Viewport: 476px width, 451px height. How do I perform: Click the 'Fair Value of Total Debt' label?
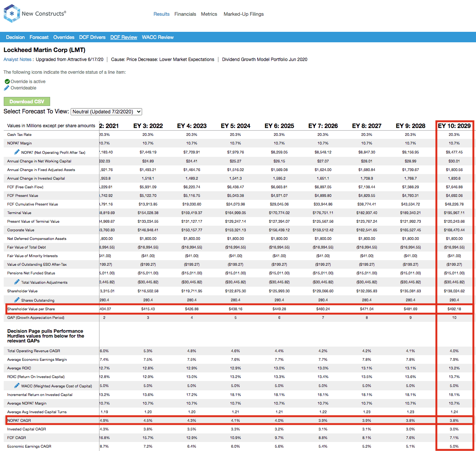click(27, 247)
